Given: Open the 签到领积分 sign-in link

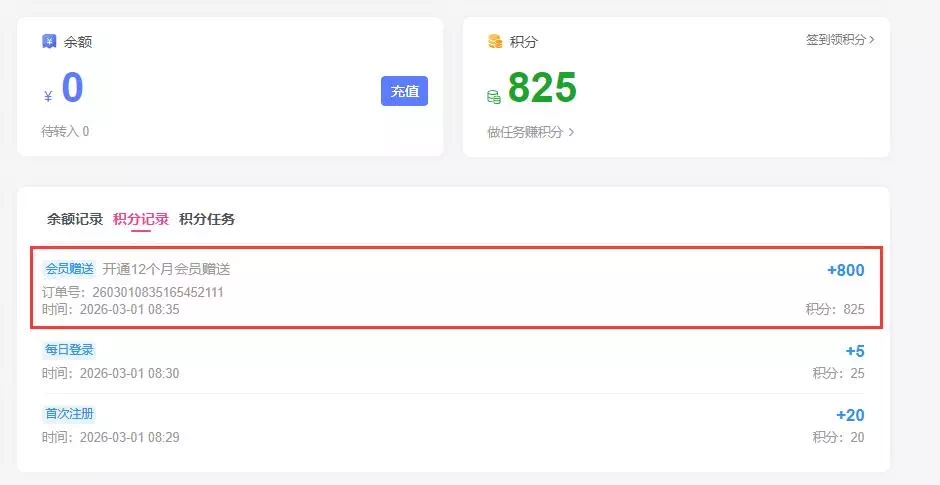Looking at the screenshot, I should click(836, 40).
